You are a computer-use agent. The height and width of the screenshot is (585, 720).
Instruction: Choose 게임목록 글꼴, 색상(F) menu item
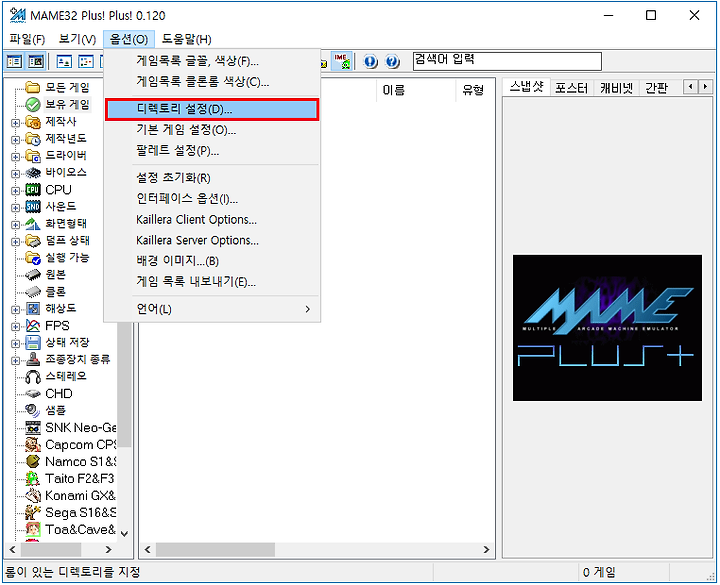tap(212, 61)
